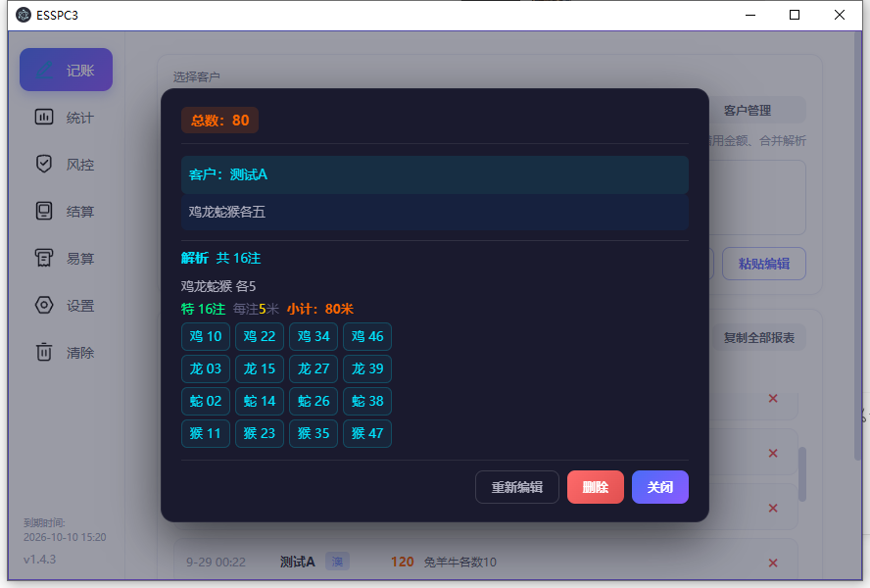Viewport: 870px width, 588px height.
Task: Click the 统计 statistics chart icon
Action: coord(44,118)
